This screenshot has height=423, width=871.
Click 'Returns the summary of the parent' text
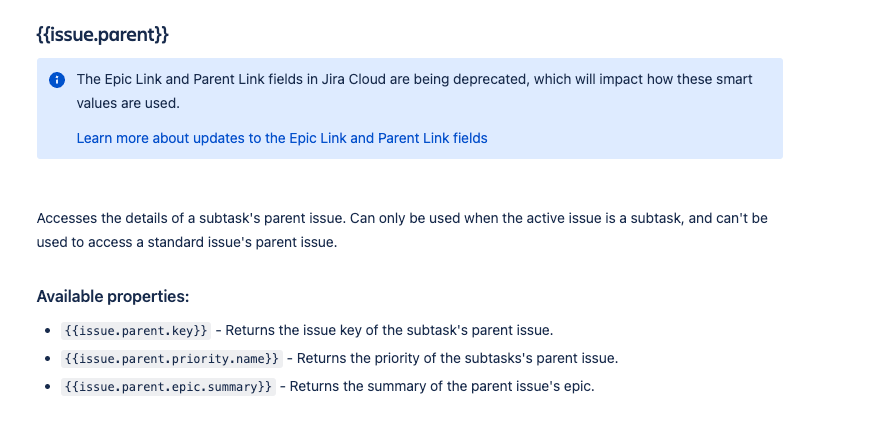click(x=442, y=386)
